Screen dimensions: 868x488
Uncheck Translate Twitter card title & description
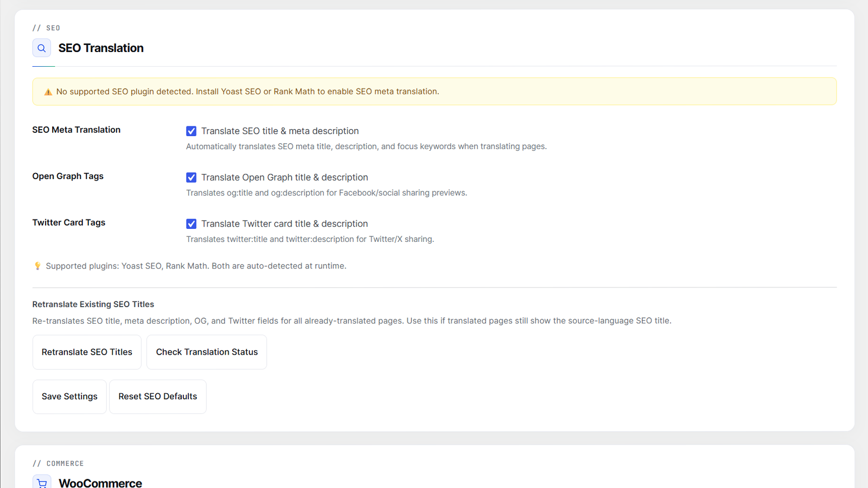pos(192,224)
